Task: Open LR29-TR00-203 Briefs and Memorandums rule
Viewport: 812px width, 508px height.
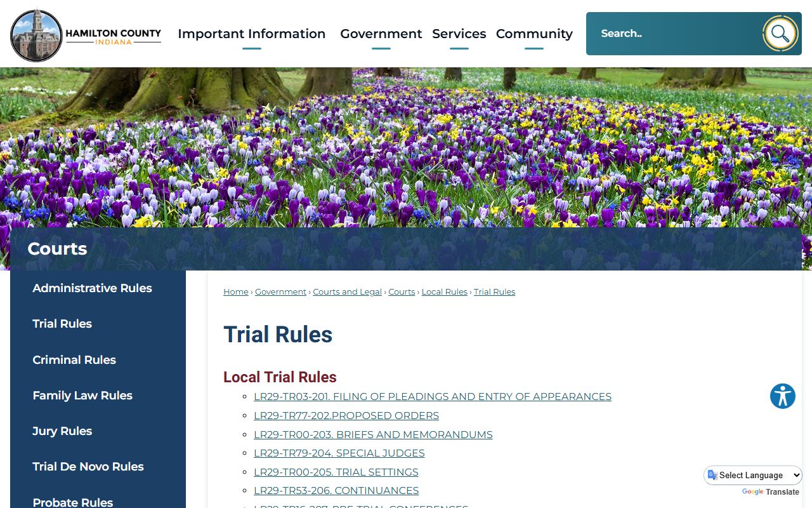Action: point(373,435)
